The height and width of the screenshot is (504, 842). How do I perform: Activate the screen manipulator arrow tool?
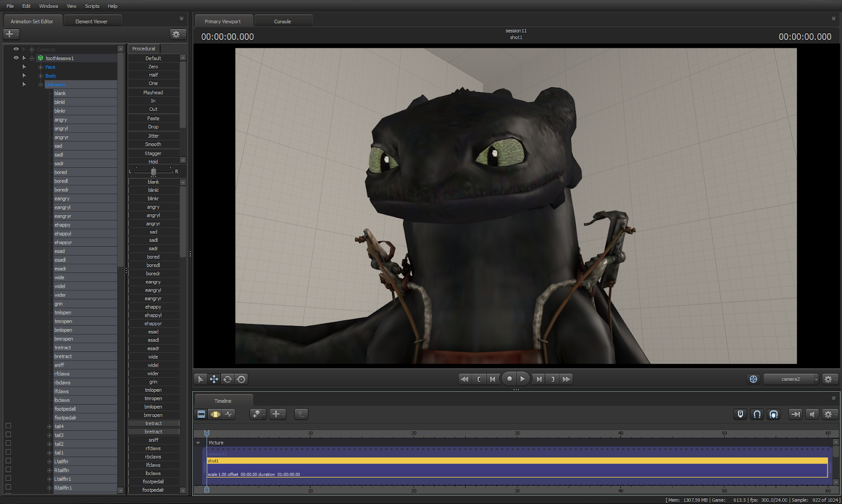[200, 379]
